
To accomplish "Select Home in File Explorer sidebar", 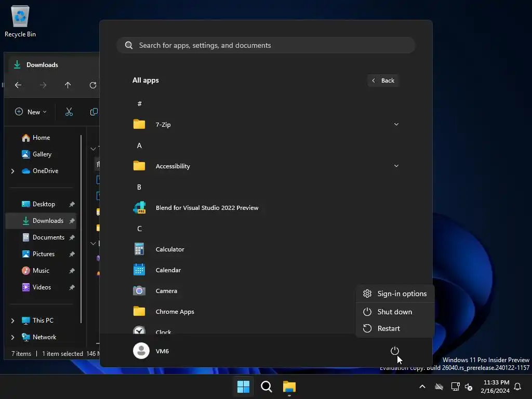I will tap(42, 137).
